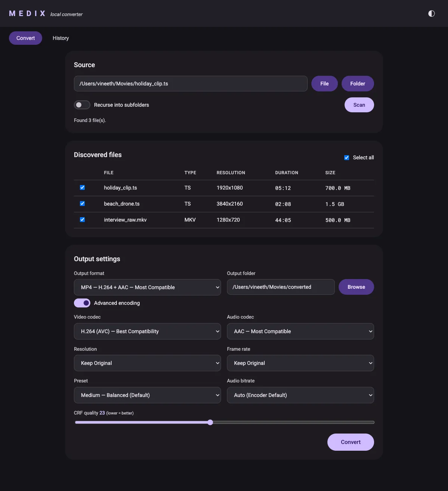Click the 05:12 duration value
The image size is (448, 491).
point(283,188)
